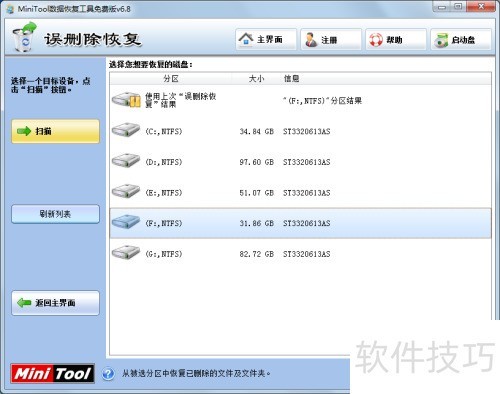Click the green left arrow on 返回主界面
The image size is (500, 394).
click(24, 303)
